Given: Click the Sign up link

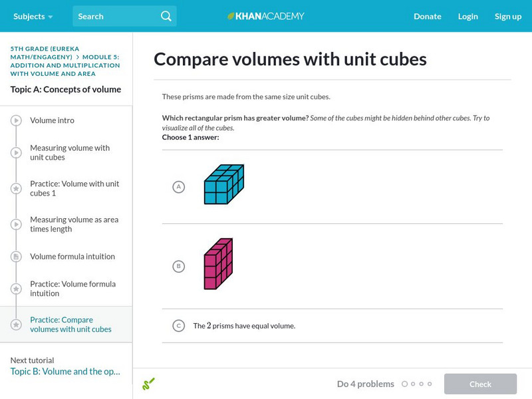Looking at the screenshot, I should click(x=507, y=17).
